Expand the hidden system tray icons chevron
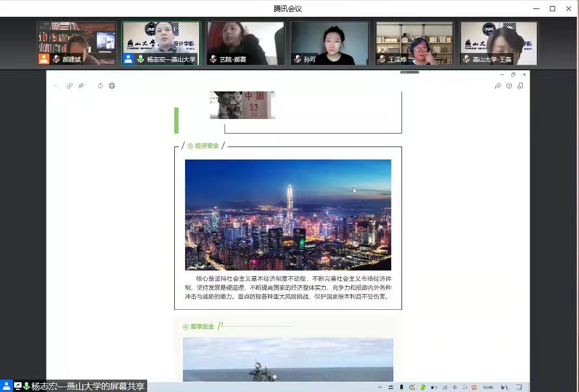This screenshot has width=579, height=392. [x=380, y=387]
